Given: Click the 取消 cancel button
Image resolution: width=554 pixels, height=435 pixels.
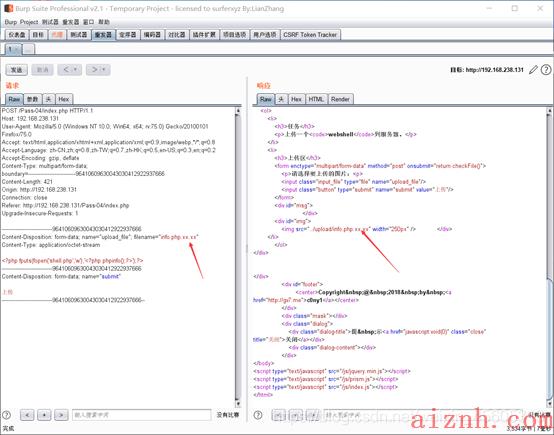Looking at the screenshot, I should 42,70.
